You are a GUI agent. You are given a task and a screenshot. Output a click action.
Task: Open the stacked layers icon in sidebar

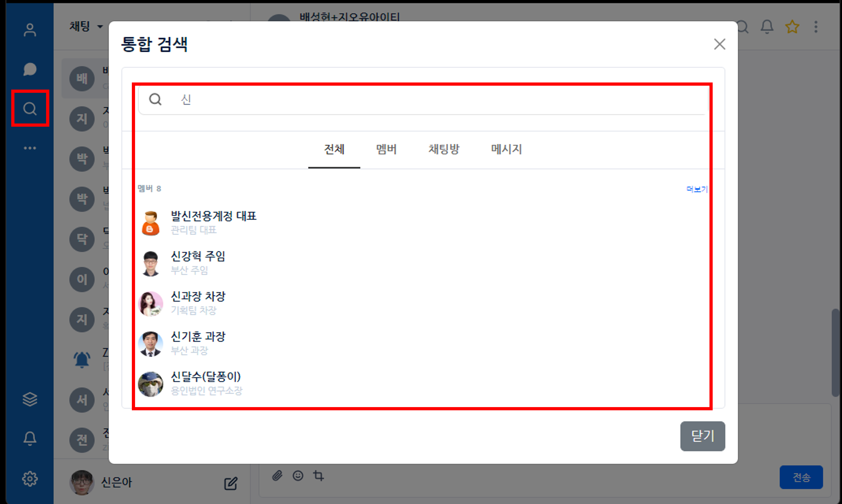[x=30, y=399]
